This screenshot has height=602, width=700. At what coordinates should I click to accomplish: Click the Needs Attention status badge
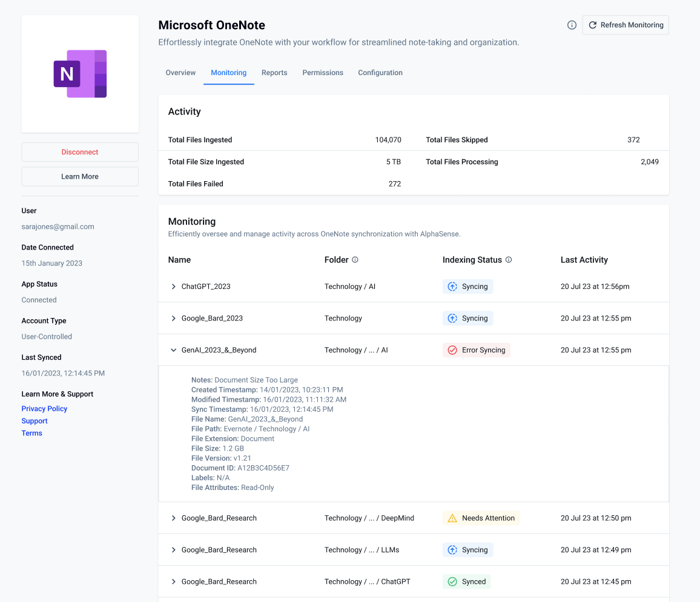(481, 518)
